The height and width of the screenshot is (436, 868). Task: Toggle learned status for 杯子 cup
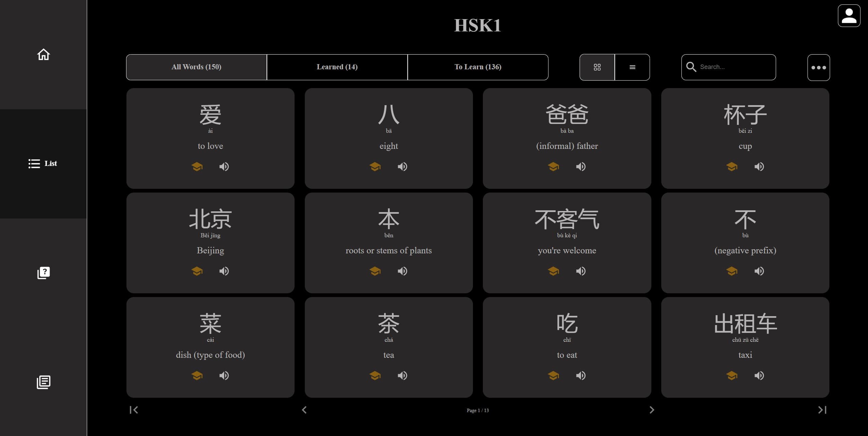point(732,167)
